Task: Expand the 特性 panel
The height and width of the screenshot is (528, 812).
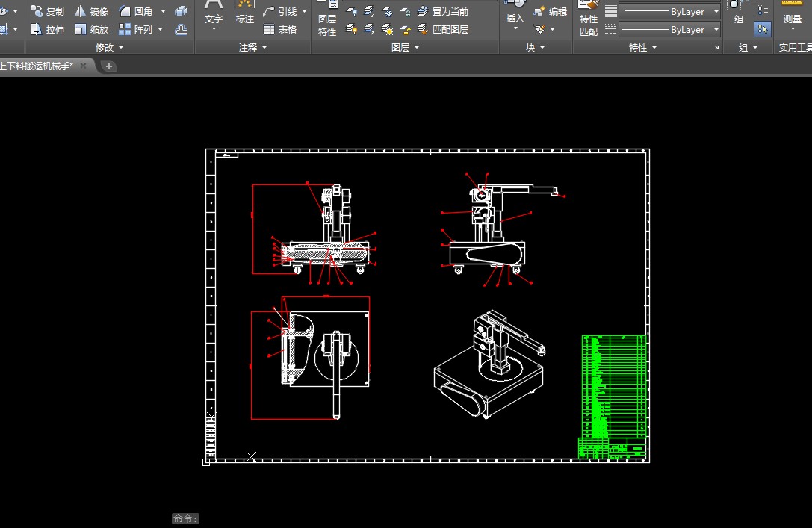Action: pos(642,47)
